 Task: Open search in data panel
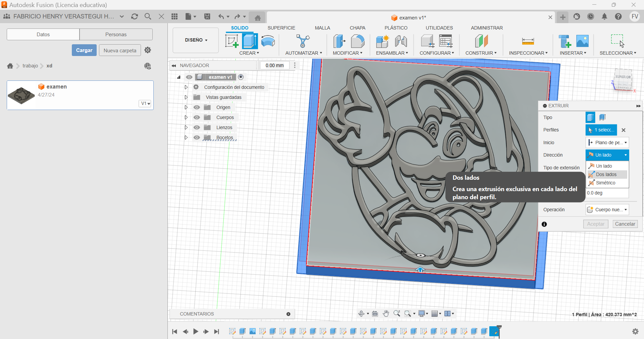tap(148, 16)
